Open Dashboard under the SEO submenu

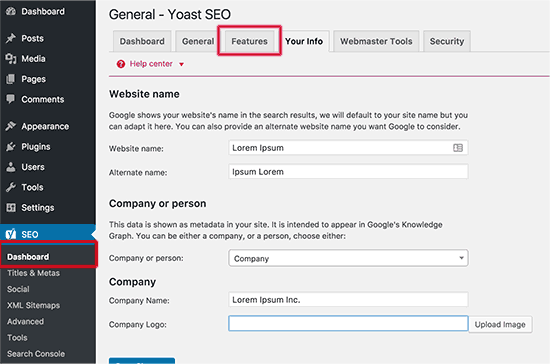[28, 257]
